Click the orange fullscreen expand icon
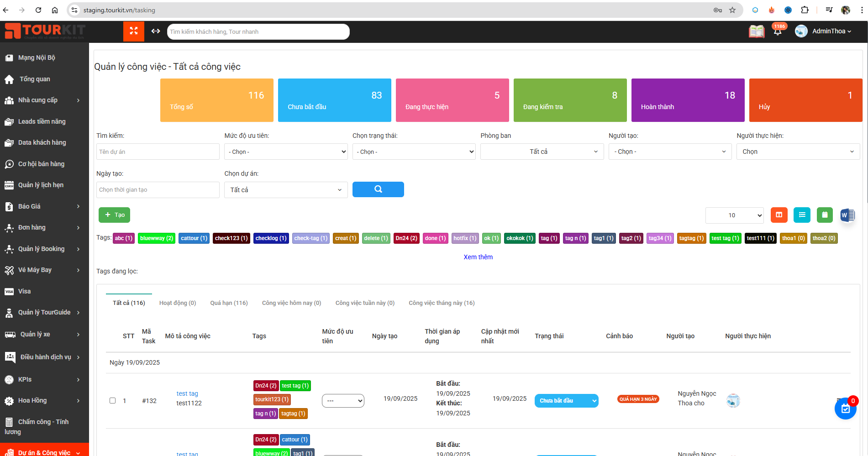The height and width of the screenshot is (456, 868). point(134,31)
